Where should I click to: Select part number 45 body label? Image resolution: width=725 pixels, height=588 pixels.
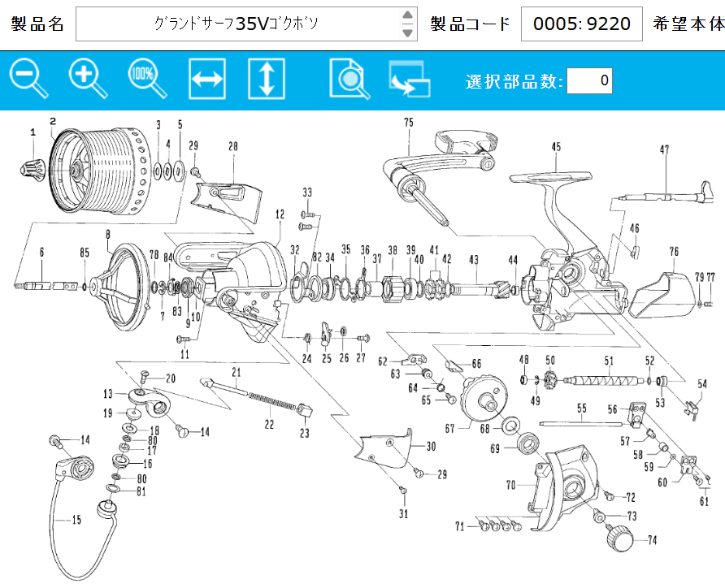(x=556, y=146)
